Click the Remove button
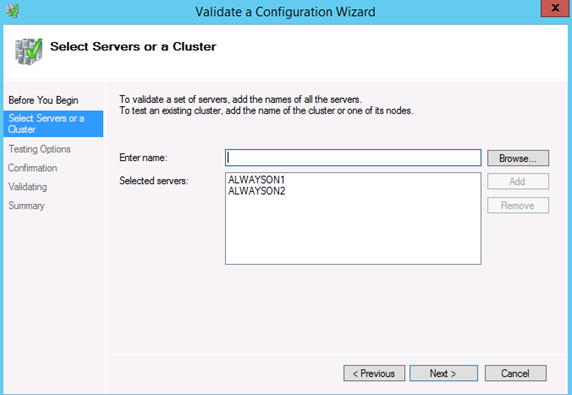The width and height of the screenshot is (572, 395). (518, 205)
